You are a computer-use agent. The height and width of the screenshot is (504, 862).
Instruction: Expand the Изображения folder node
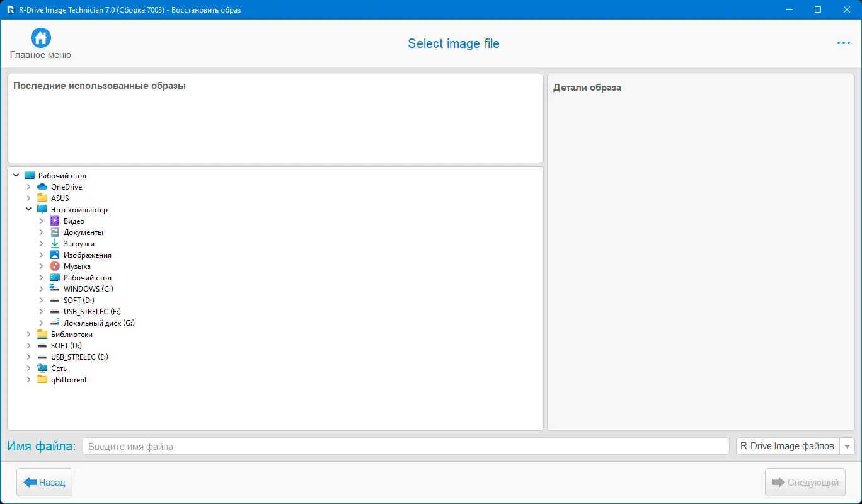point(41,255)
